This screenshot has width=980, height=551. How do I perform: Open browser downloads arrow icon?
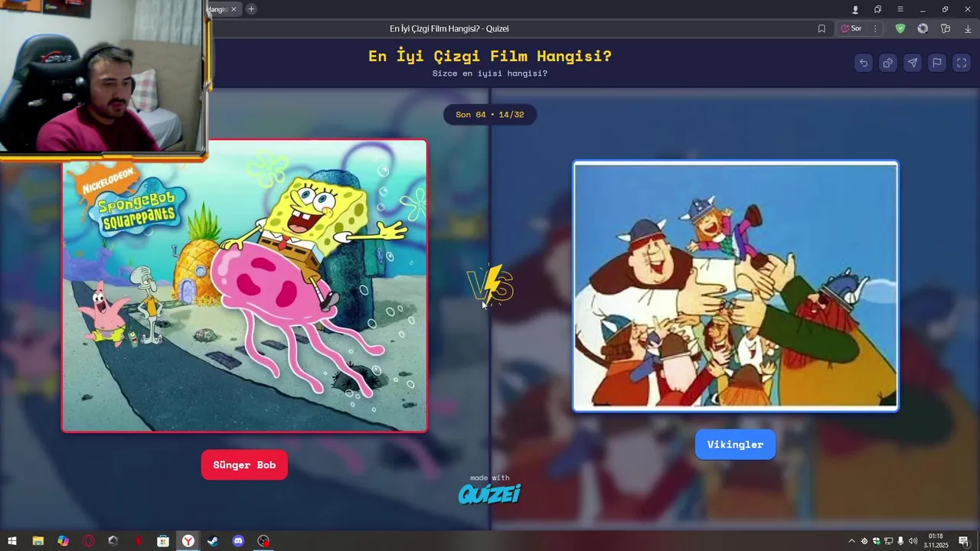pyautogui.click(x=968, y=28)
